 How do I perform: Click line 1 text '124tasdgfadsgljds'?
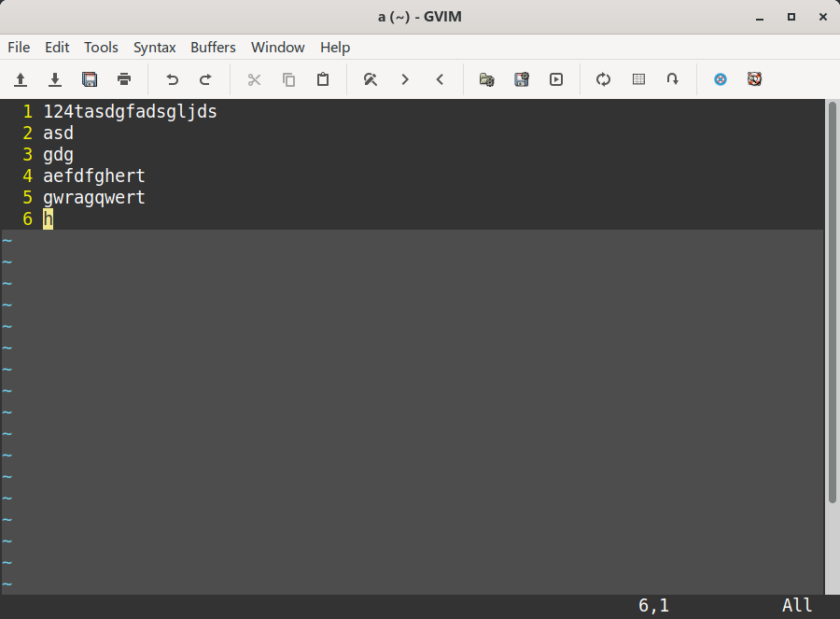(x=130, y=111)
